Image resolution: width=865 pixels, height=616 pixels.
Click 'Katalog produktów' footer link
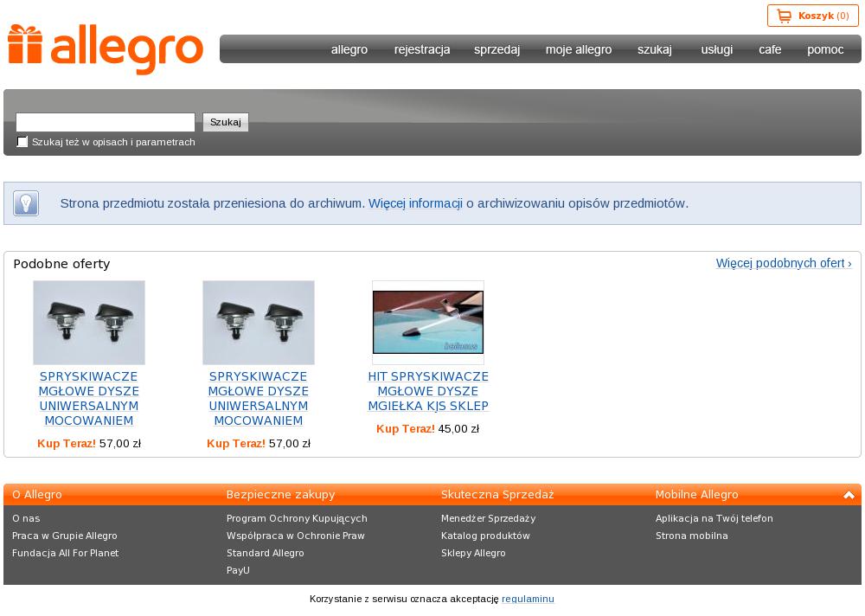coord(485,536)
